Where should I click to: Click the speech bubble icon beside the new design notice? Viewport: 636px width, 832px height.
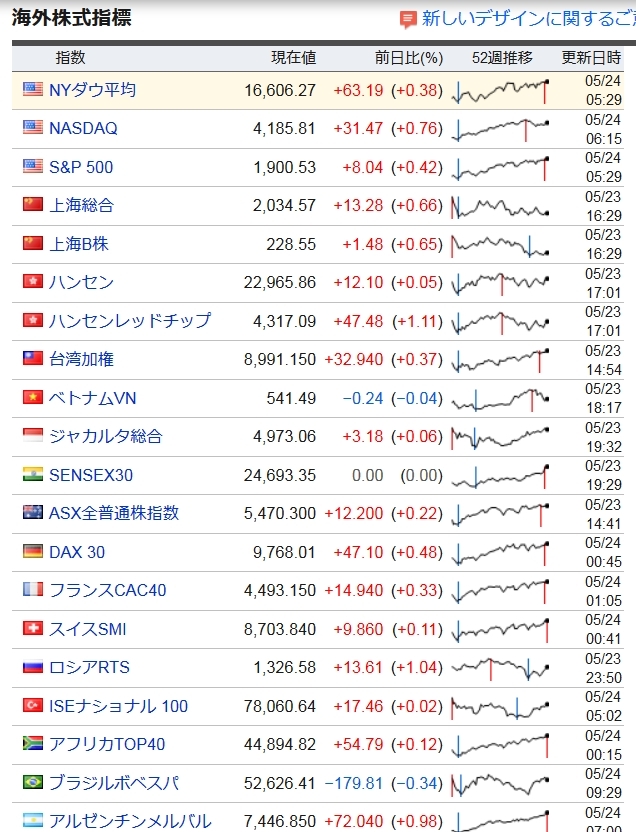pos(408,19)
